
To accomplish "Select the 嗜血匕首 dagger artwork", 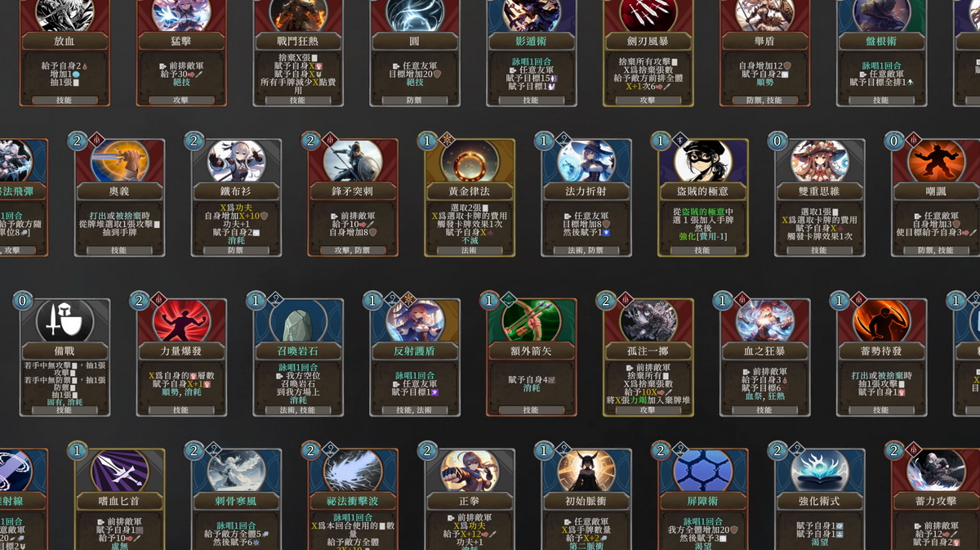I will (x=119, y=471).
